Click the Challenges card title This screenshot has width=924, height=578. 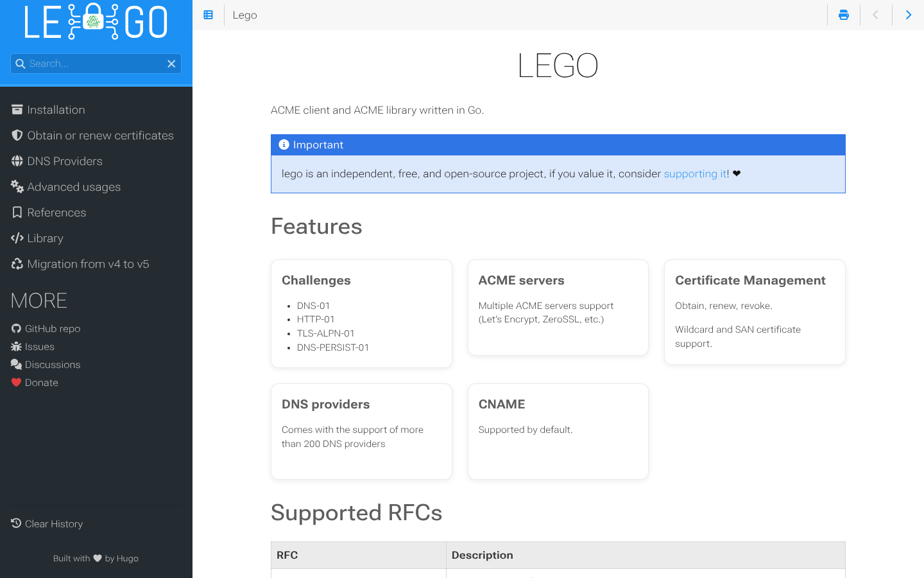316,281
